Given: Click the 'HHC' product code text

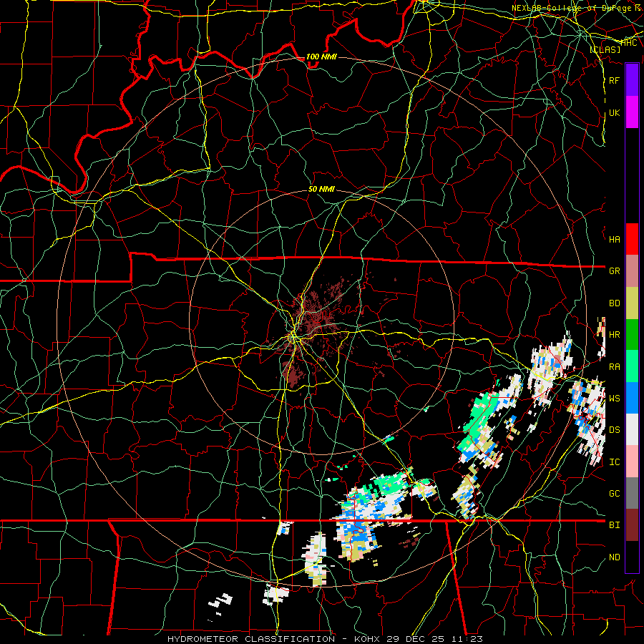Looking at the screenshot, I should (629, 43).
